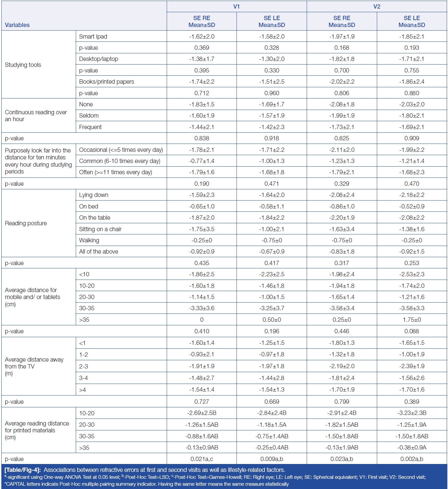Select the Sitting on a chair cell
The image size is (448, 489).
[100, 229]
